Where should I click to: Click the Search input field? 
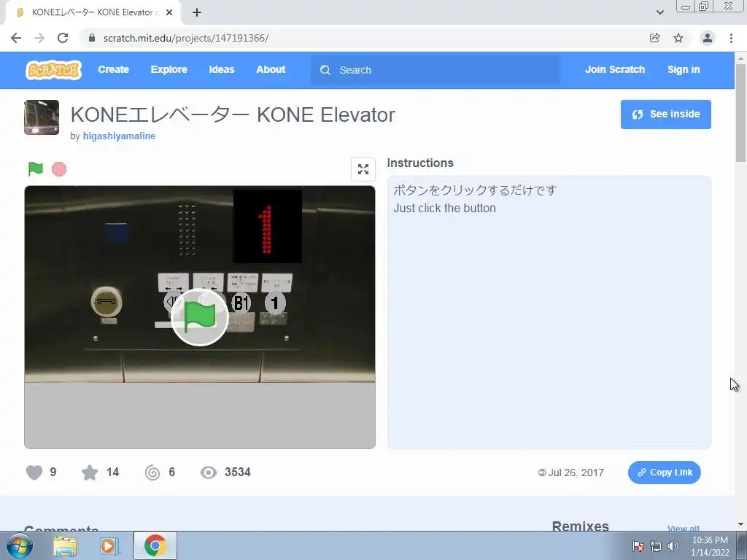(x=436, y=70)
